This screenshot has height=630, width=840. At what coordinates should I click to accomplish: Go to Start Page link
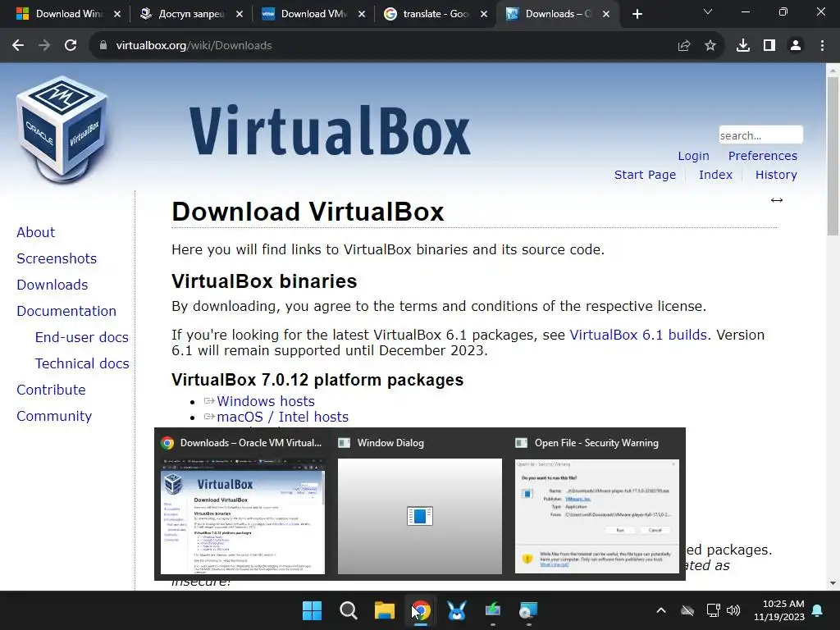click(x=645, y=175)
